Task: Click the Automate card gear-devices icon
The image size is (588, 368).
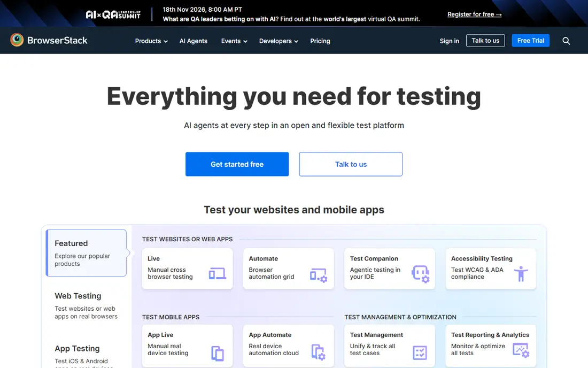Action: [319, 275]
